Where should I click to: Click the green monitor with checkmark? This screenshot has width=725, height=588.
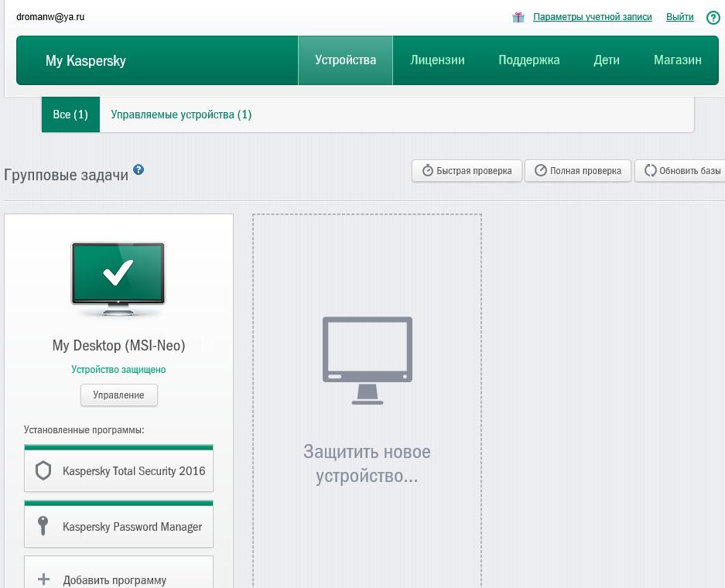point(118,278)
